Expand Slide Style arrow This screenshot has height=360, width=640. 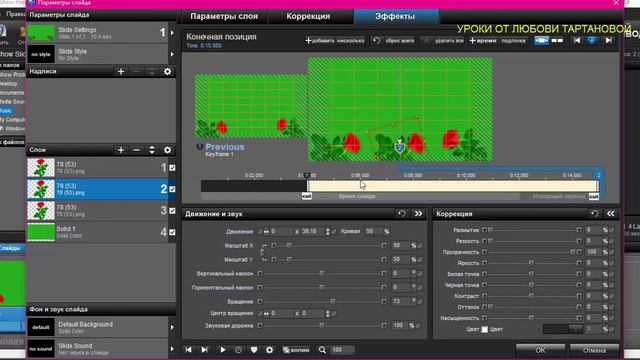pos(172,54)
